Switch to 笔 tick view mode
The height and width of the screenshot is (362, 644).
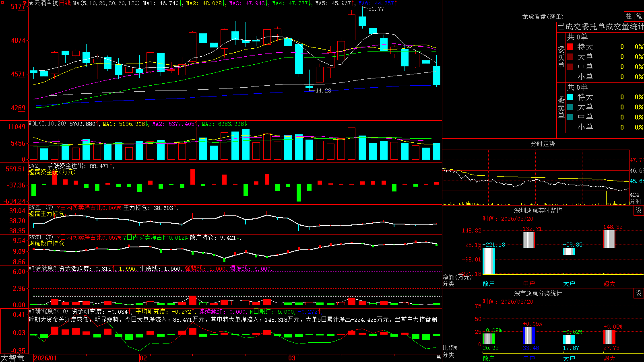(639, 16)
